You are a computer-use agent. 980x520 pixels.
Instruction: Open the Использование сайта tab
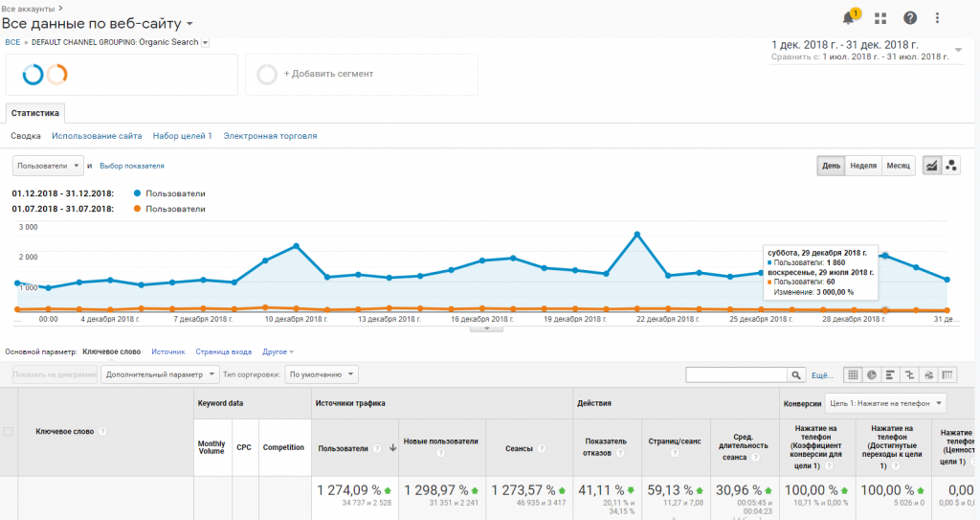pyautogui.click(x=97, y=136)
